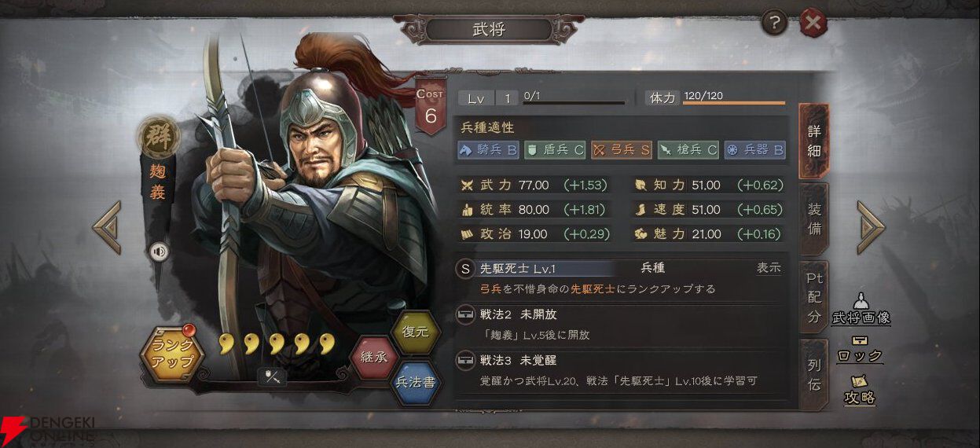
Task: Click 表示 link for 先駆死士 skill
Action: click(x=769, y=268)
